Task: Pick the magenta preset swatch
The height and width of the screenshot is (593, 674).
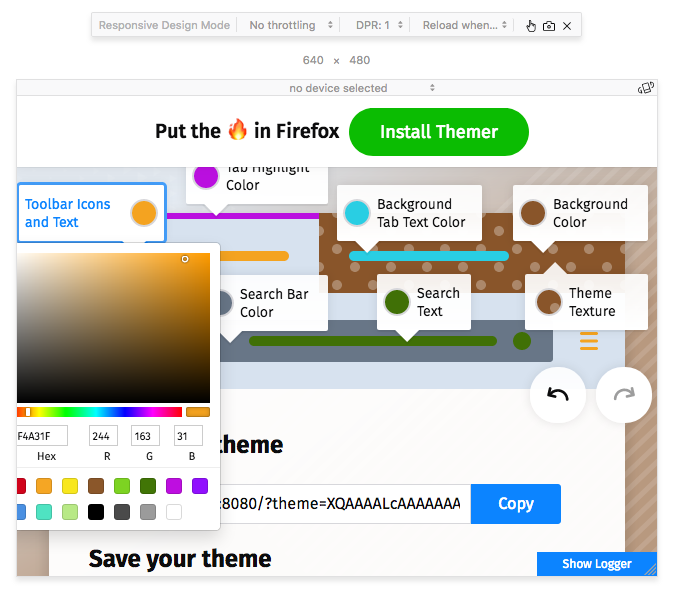Action: [x=174, y=486]
